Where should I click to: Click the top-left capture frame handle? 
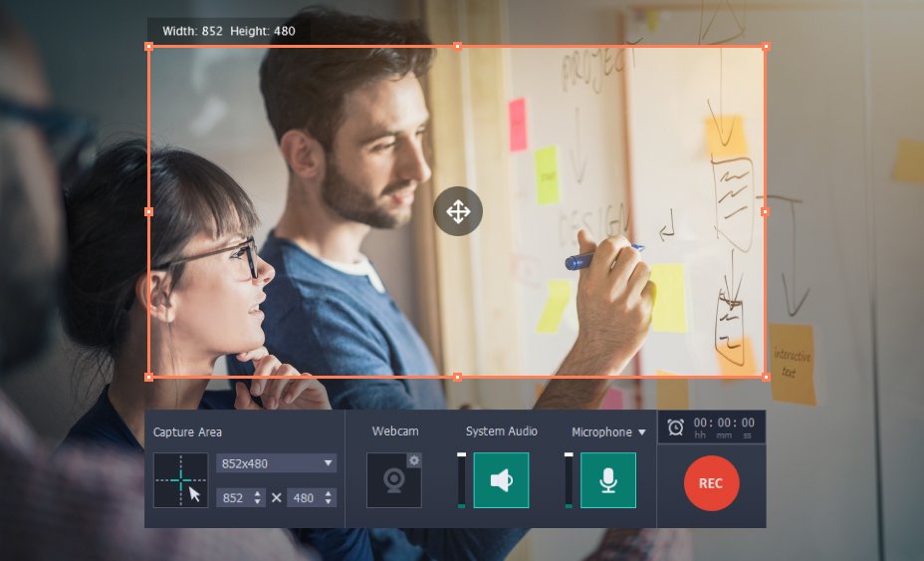pyautogui.click(x=149, y=46)
